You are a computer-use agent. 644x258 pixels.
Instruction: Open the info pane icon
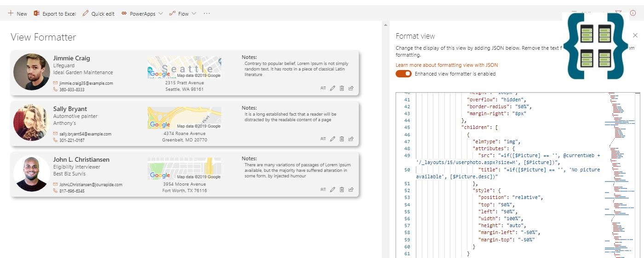pyautogui.click(x=632, y=13)
